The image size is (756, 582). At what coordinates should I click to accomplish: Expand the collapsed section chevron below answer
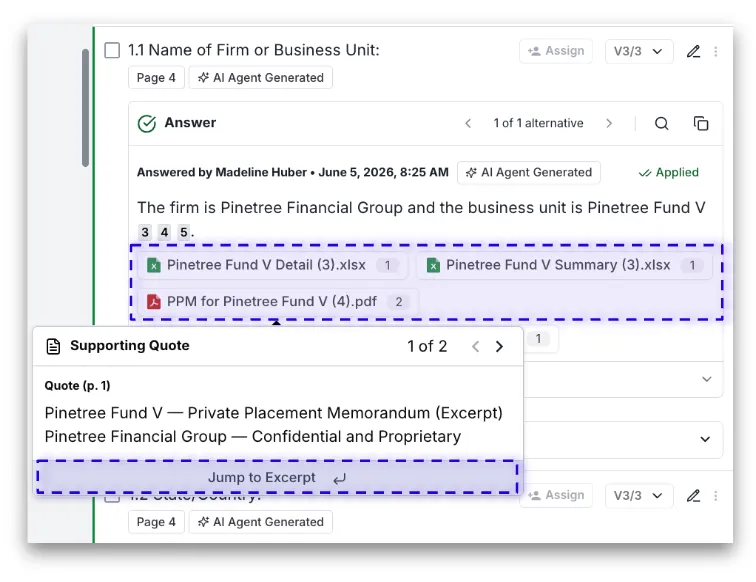(706, 379)
